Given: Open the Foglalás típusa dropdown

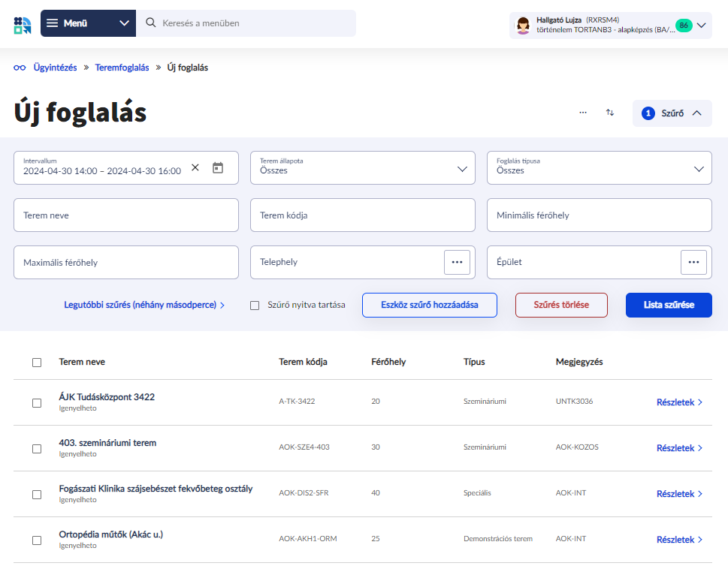Looking at the screenshot, I should click(x=599, y=168).
